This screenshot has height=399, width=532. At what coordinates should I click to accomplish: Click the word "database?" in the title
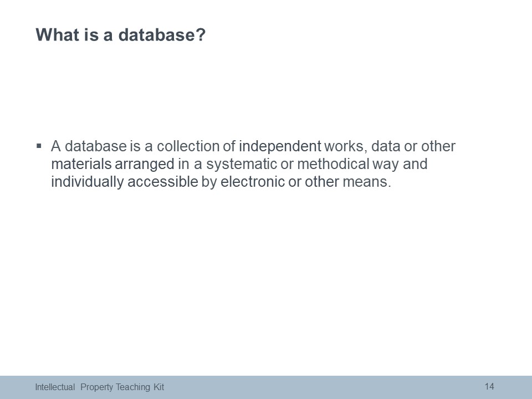pos(162,34)
